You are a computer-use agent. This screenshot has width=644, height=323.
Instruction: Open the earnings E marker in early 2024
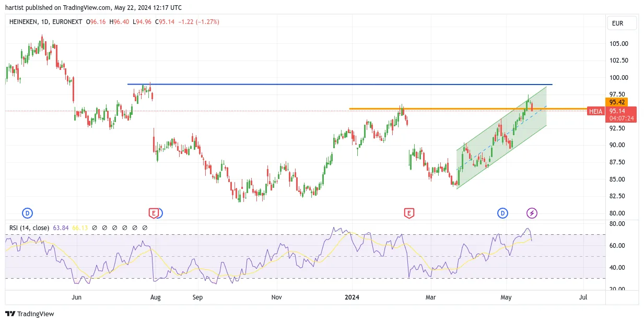[409, 213]
